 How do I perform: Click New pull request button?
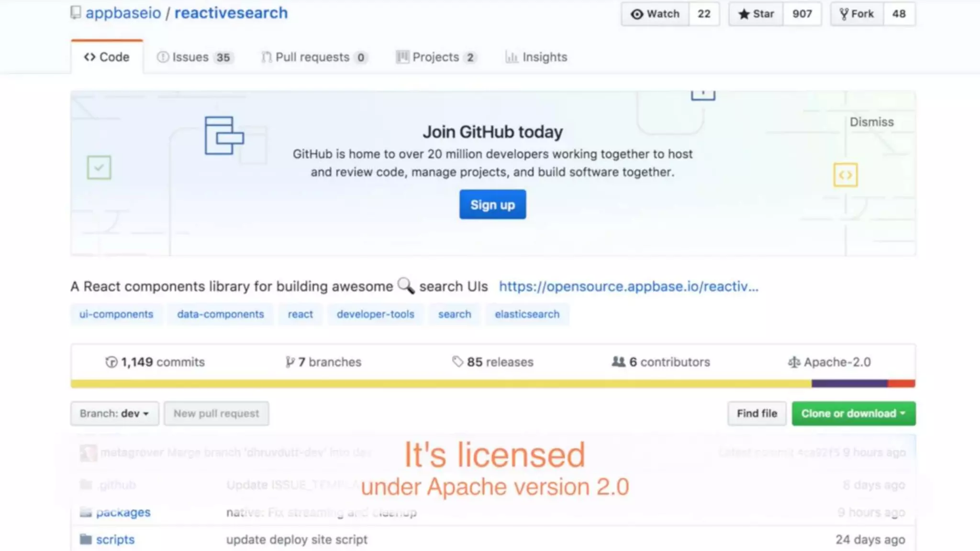[216, 414]
